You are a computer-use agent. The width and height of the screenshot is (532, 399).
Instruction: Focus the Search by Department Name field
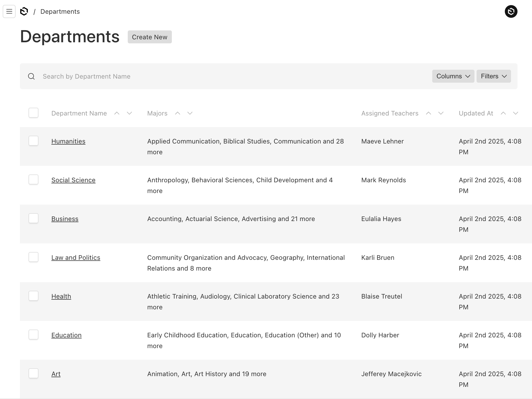(231, 76)
